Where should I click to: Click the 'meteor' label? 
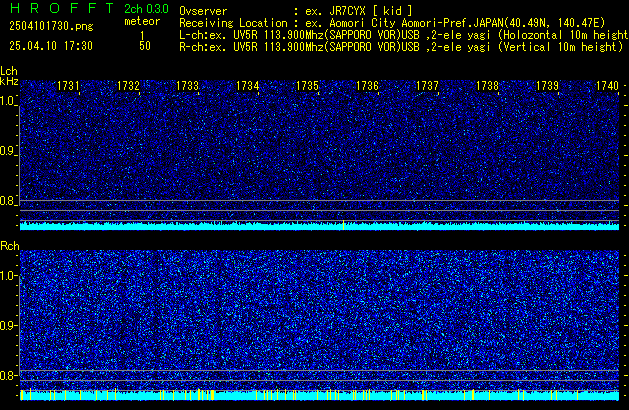tap(142, 21)
